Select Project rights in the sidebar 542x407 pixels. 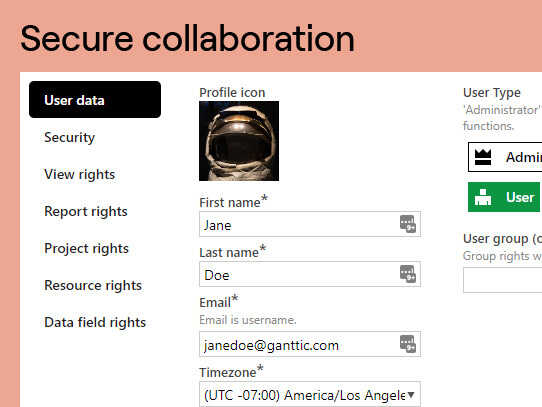(86, 248)
